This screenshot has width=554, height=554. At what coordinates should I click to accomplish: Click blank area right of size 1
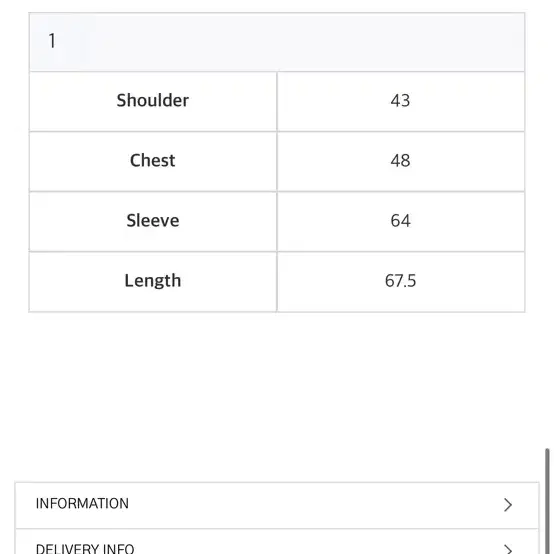point(290,42)
